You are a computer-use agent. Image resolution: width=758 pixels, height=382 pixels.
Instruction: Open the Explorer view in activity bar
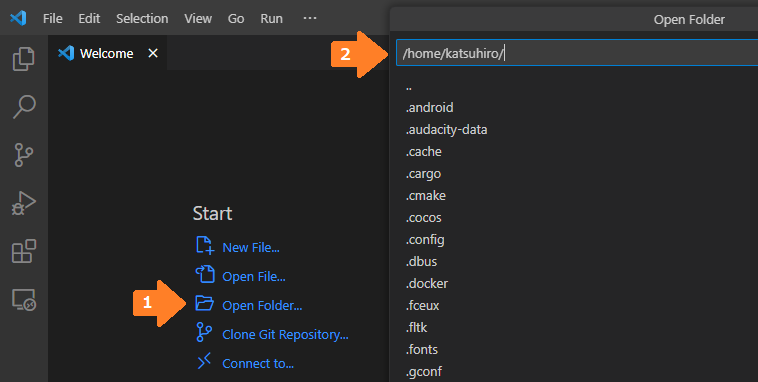(23, 59)
